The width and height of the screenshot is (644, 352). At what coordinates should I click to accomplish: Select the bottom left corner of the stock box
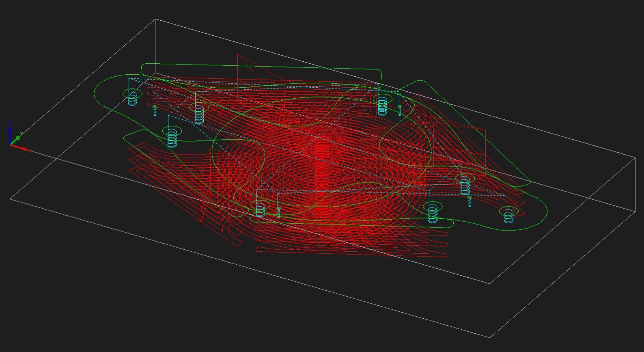[x=10, y=199]
